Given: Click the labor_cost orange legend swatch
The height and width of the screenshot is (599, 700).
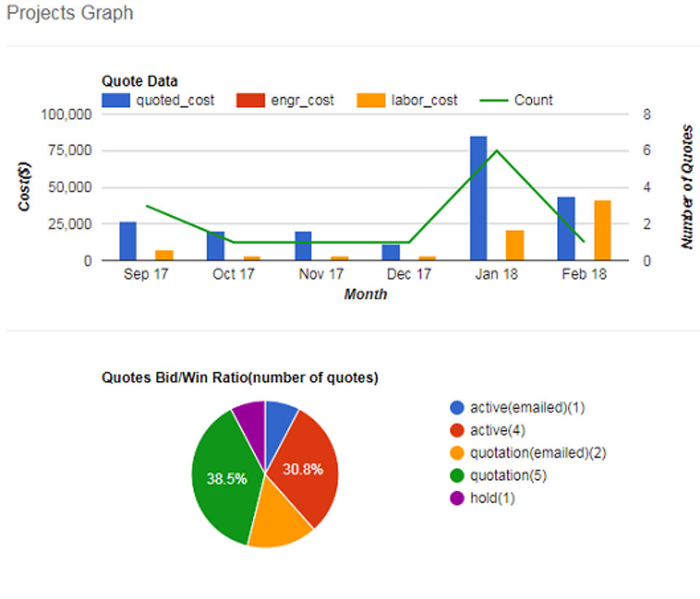Looking at the screenshot, I should tap(371, 101).
